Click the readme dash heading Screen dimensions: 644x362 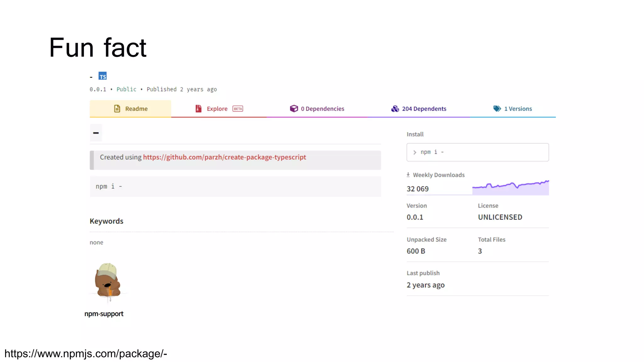coord(96,133)
